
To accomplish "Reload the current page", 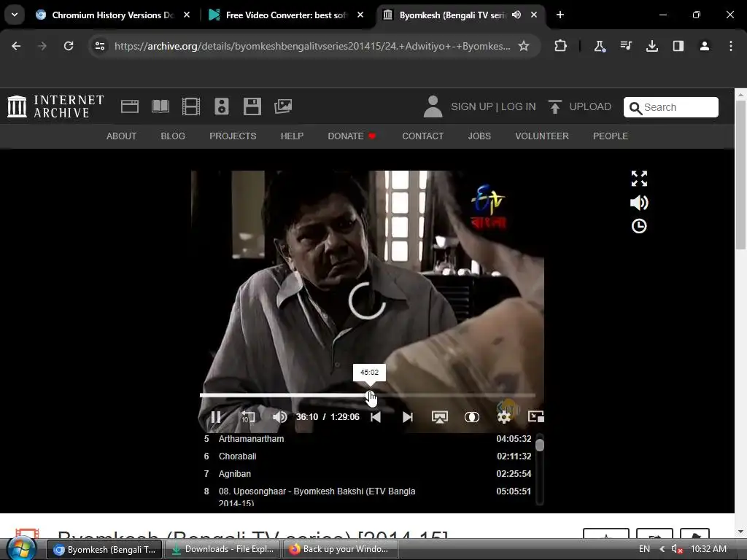I will [x=69, y=46].
